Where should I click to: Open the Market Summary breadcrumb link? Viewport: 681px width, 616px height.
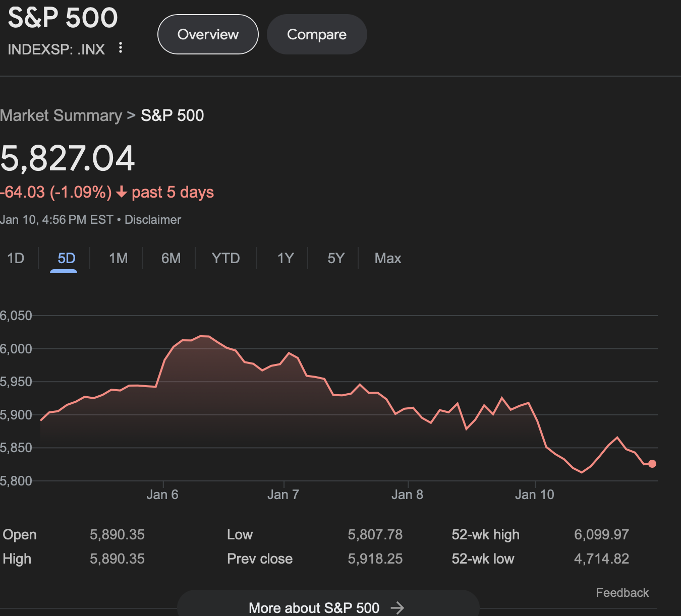61,115
